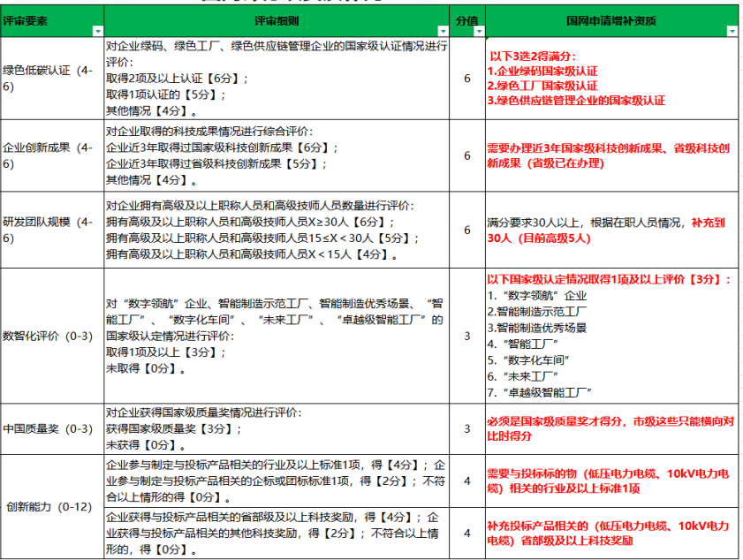Image resolution: width=743 pixels, height=560 pixels.
Task: Click the cell stating 必须是国家级质量奖才得分
Action: click(x=610, y=428)
